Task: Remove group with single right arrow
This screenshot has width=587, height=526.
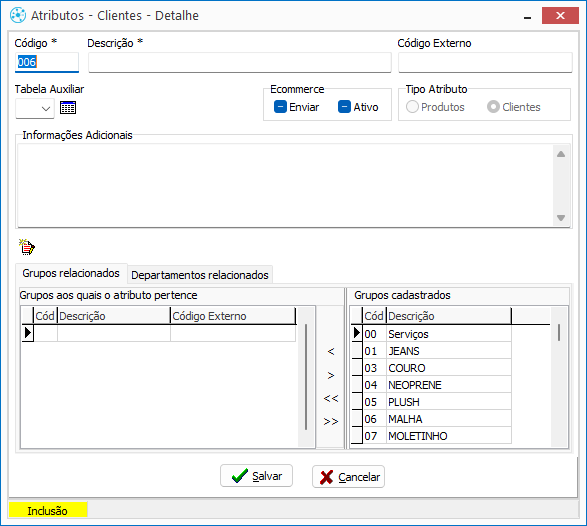Action: (331, 375)
